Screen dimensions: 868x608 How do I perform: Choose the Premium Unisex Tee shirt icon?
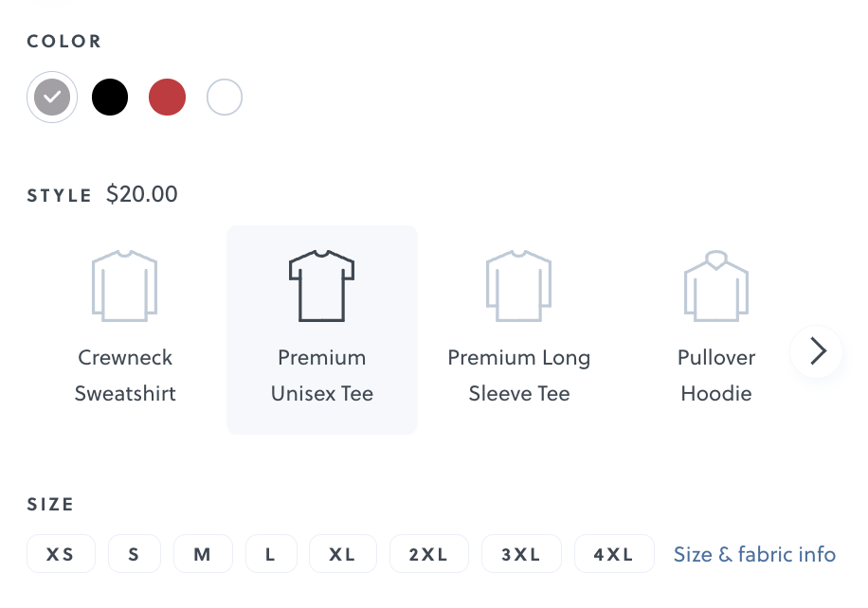(321, 285)
